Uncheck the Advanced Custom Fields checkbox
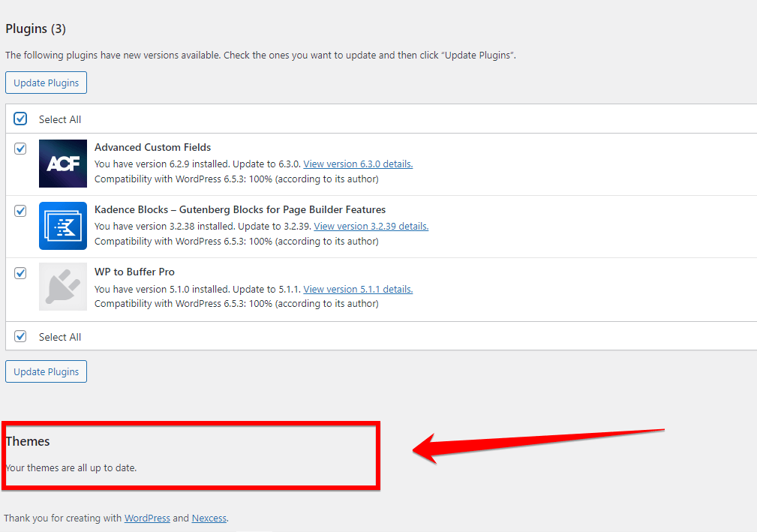The width and height of the screenshot is (757, 532). (21, 149)
